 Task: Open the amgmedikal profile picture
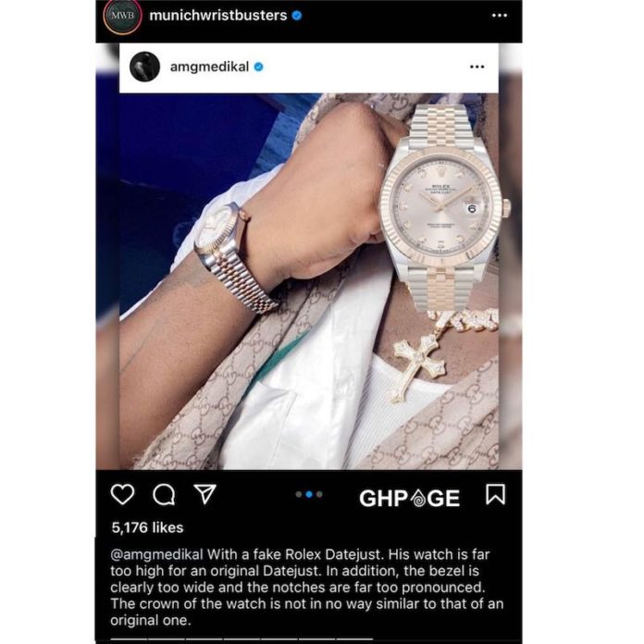pos(144,67)
